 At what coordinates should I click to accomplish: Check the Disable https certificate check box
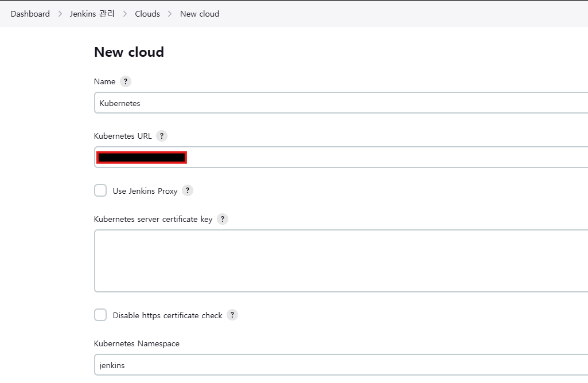(100, 314)
